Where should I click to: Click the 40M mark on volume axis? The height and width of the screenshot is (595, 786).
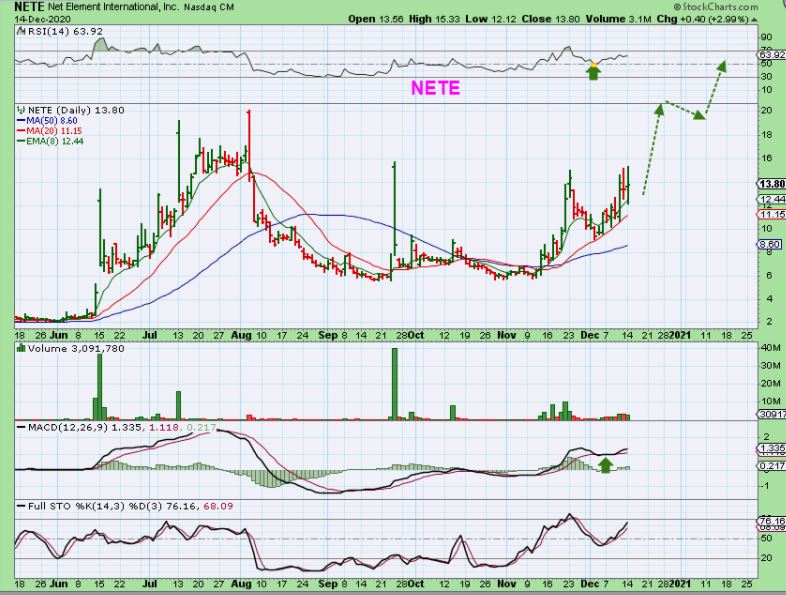coord(770,348)
